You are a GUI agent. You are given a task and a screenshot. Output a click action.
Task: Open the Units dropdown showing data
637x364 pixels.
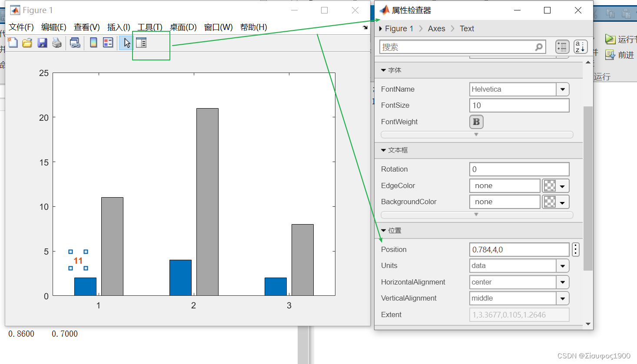563,265
